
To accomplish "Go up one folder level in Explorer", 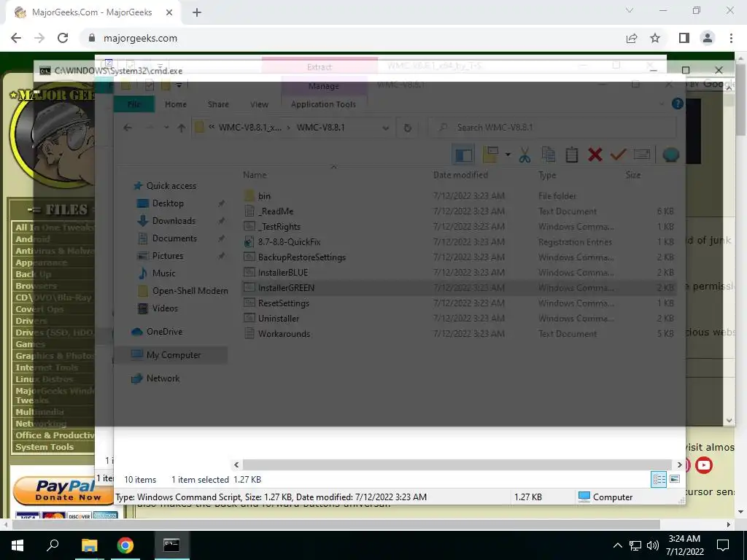I will 181,128.
